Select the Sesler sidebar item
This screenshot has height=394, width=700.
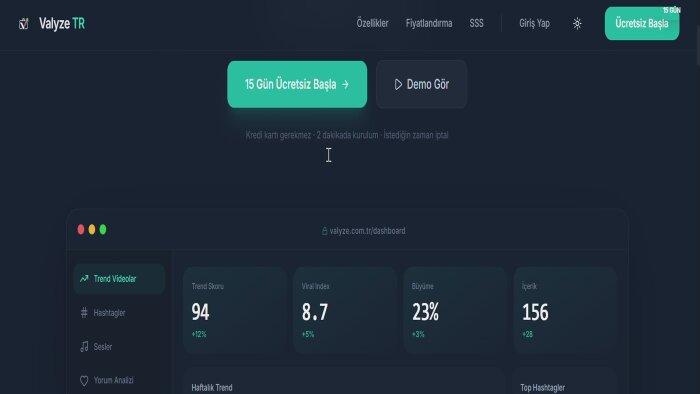click(119, 347)
